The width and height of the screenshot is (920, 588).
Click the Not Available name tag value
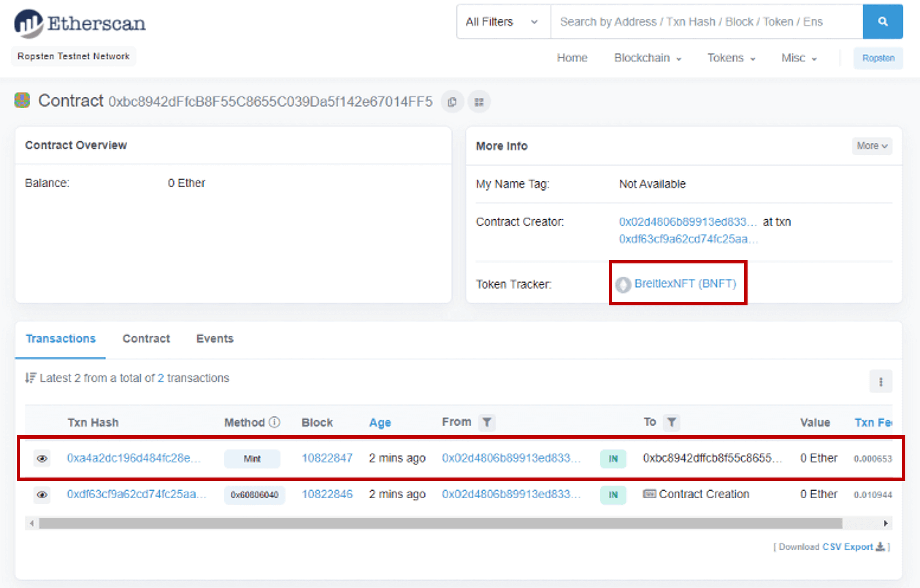pos(652,184)
